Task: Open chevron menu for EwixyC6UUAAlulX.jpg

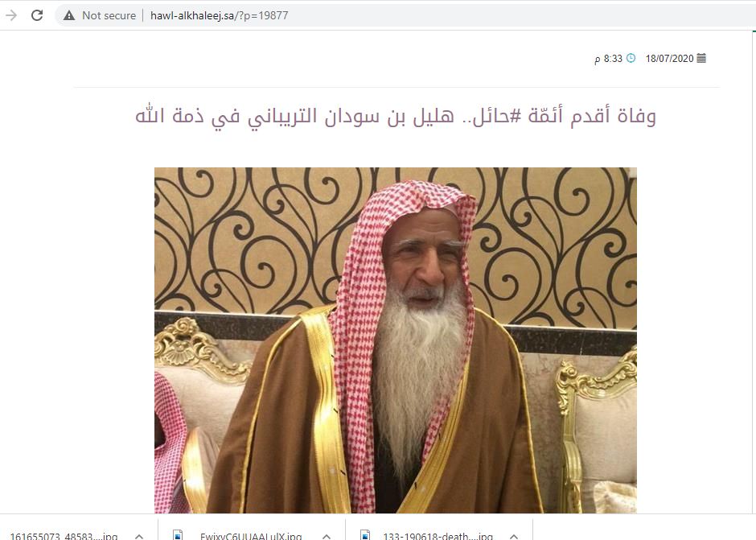Action: click(327, 536)
